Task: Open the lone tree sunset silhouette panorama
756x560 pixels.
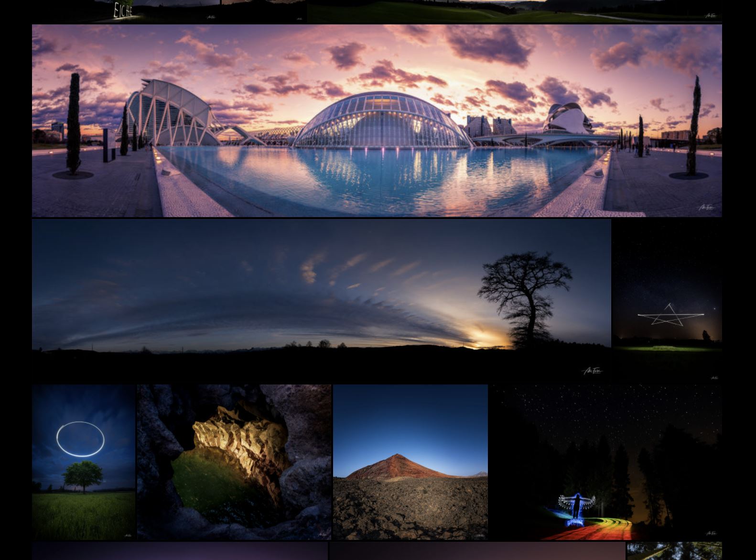Action: click(x=321, y=300)
